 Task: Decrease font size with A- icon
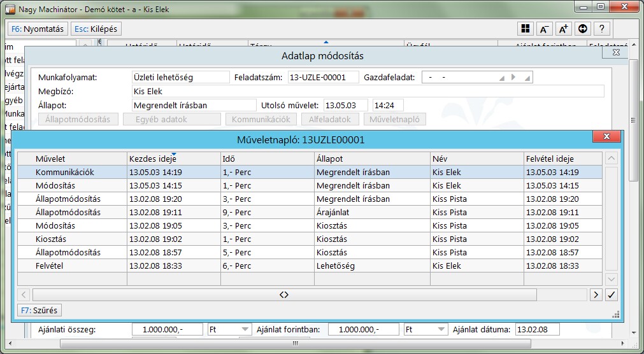544,29
